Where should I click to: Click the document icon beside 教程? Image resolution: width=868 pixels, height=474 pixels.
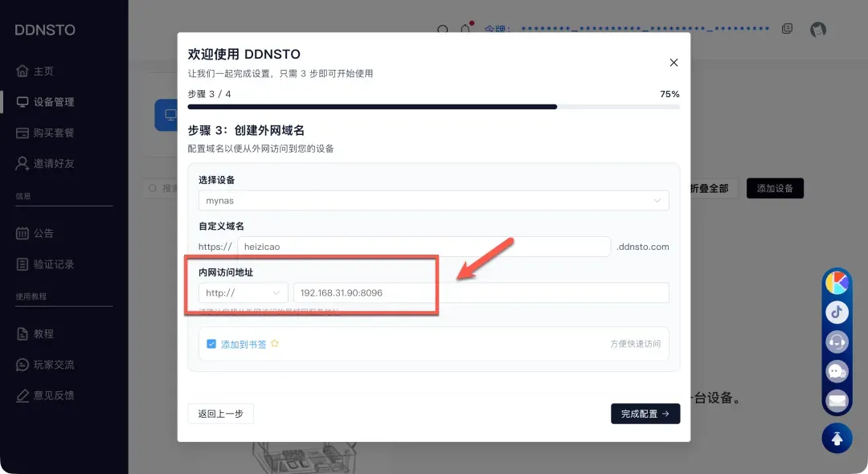coord(23,333)
